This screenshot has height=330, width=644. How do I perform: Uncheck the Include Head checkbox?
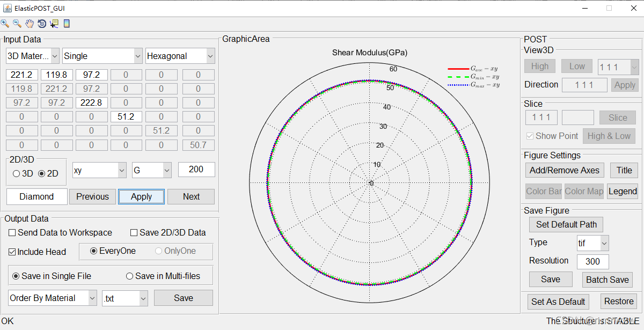12,252
